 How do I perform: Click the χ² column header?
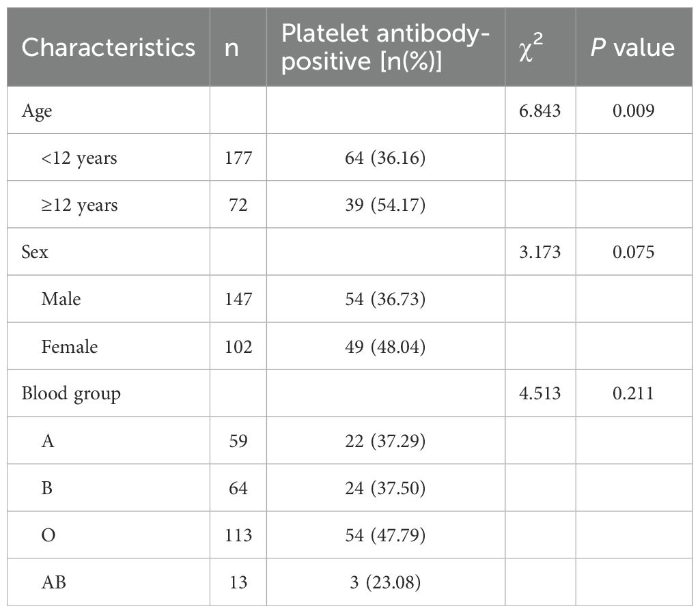[540, 47]
